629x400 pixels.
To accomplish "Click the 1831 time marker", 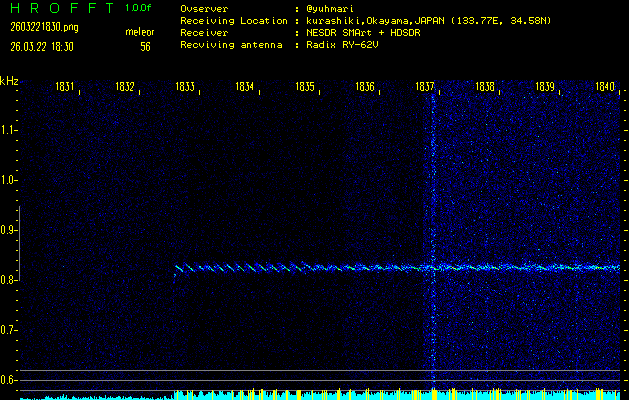I will [65, 87].
